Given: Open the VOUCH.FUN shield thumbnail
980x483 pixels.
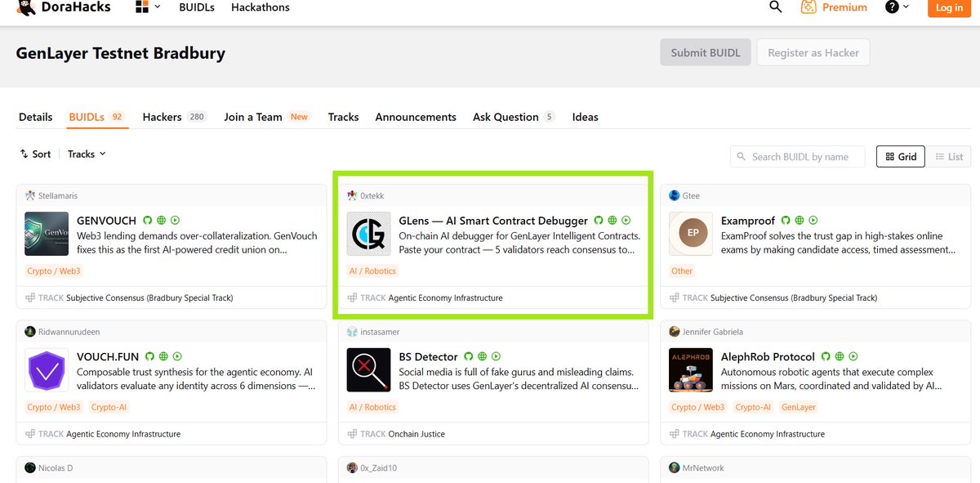Looking at the screenshot, I should [x=47, y=370].
